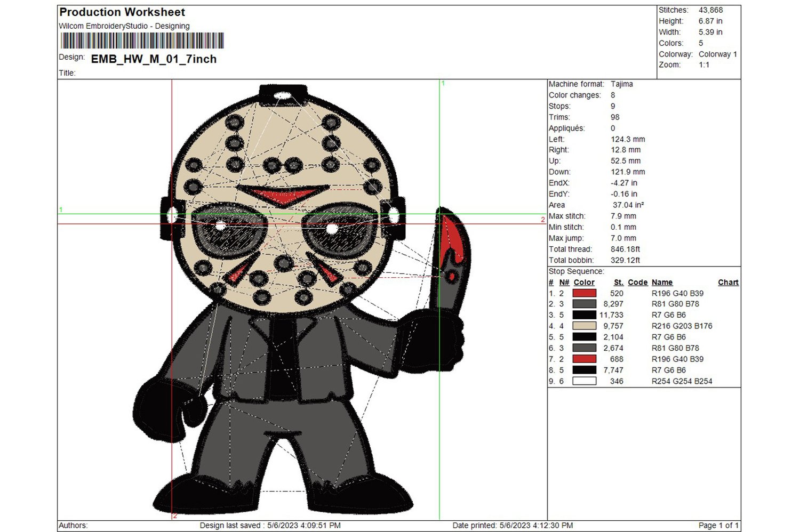Select the up extent '52.5 mm'
The height and width of the screenshot is (532, 800).
point(626,161)
